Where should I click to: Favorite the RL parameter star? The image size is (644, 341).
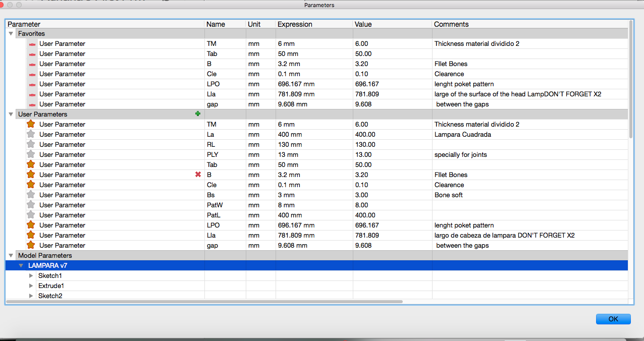coord(31,144)
